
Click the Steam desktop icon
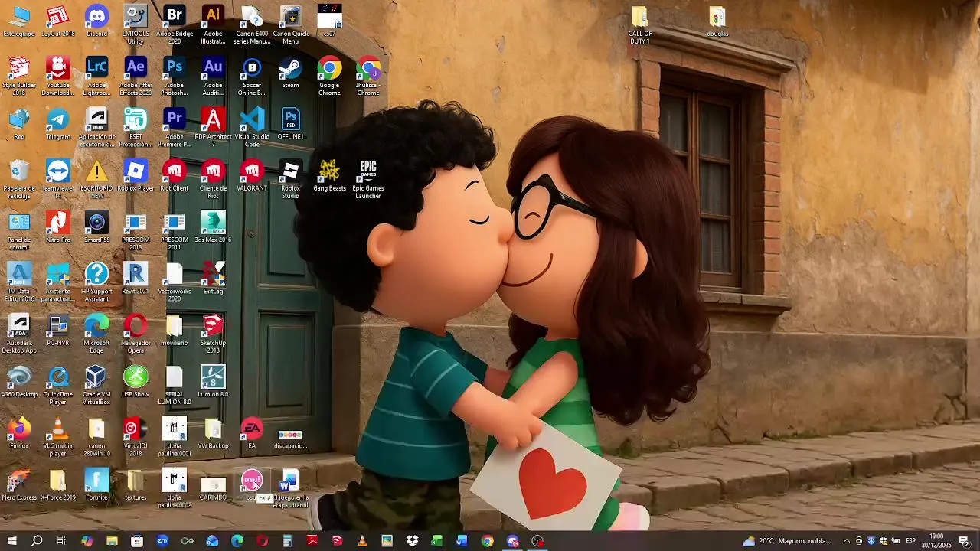pyautogui.click(x=290, y=73)
